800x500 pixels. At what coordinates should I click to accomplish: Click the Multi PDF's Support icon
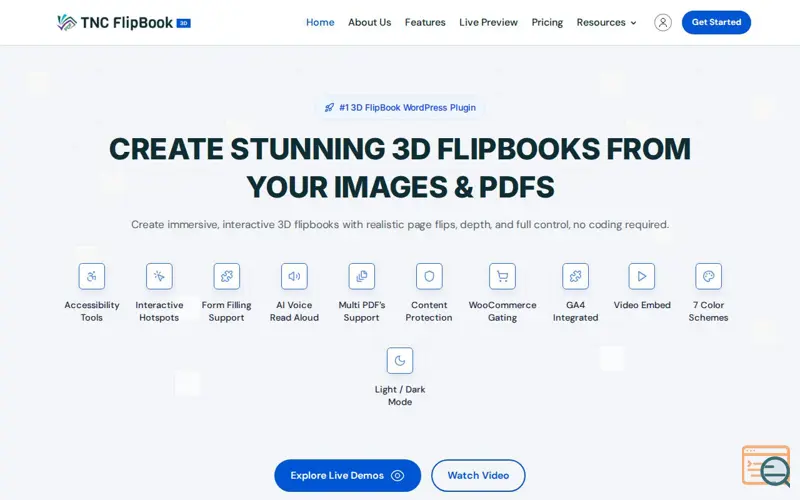(362, 276)
